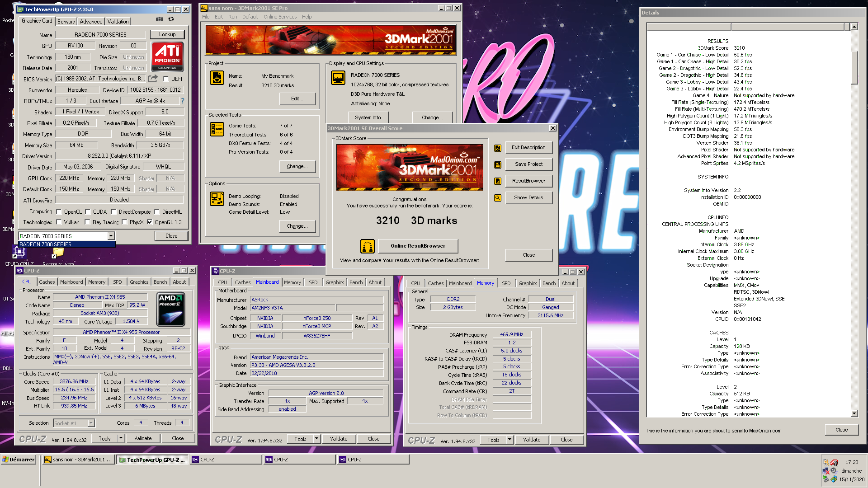The height and width of the screenshot is (488, 868).
Task: Click the System Info button
Action: click(x=368, y=117)
